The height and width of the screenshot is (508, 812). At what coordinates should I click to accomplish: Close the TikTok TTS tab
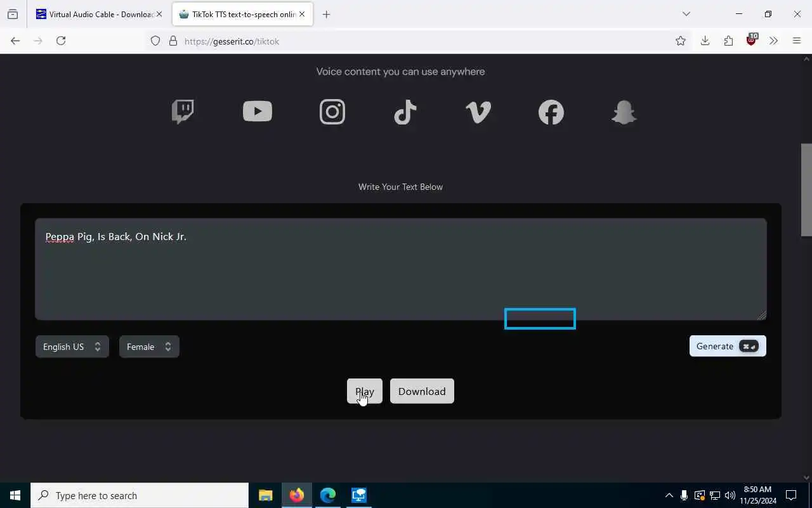click(302, 14)
